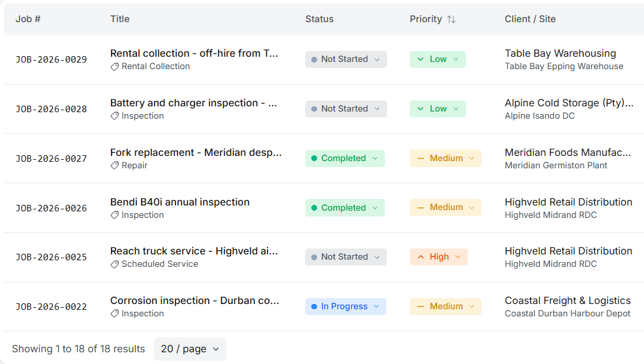The width and height of the screenshot is (644, 364).
Task: Click site Meridian Germiston Plant
Action: click(556, 166)
